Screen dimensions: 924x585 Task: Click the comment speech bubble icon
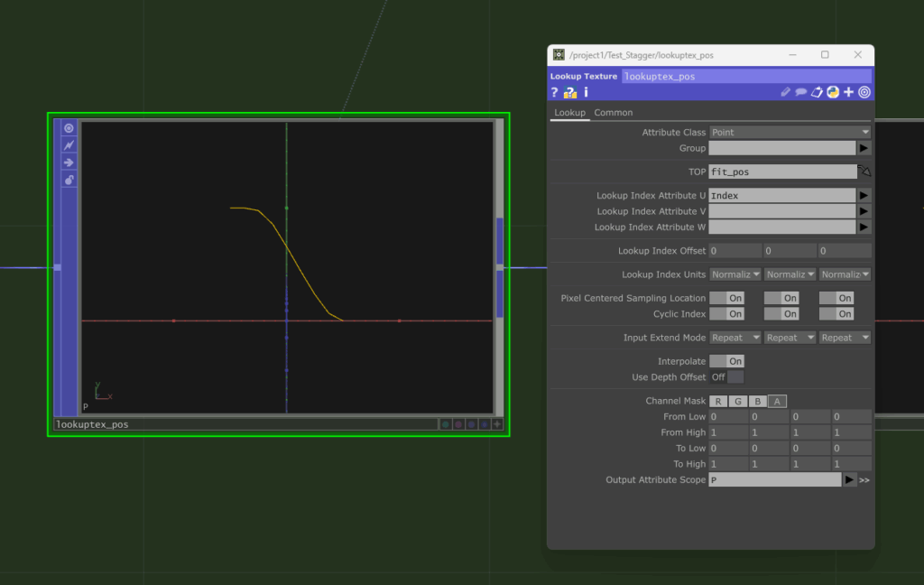tap(800, 92)
